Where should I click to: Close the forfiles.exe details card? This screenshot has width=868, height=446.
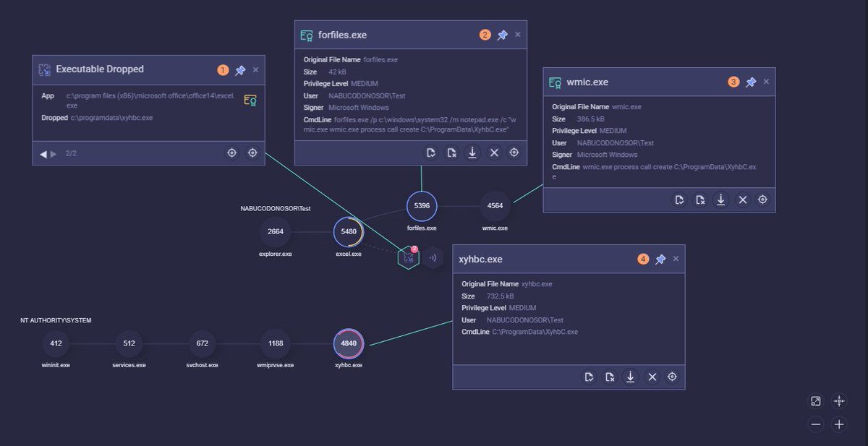point(517,35)
